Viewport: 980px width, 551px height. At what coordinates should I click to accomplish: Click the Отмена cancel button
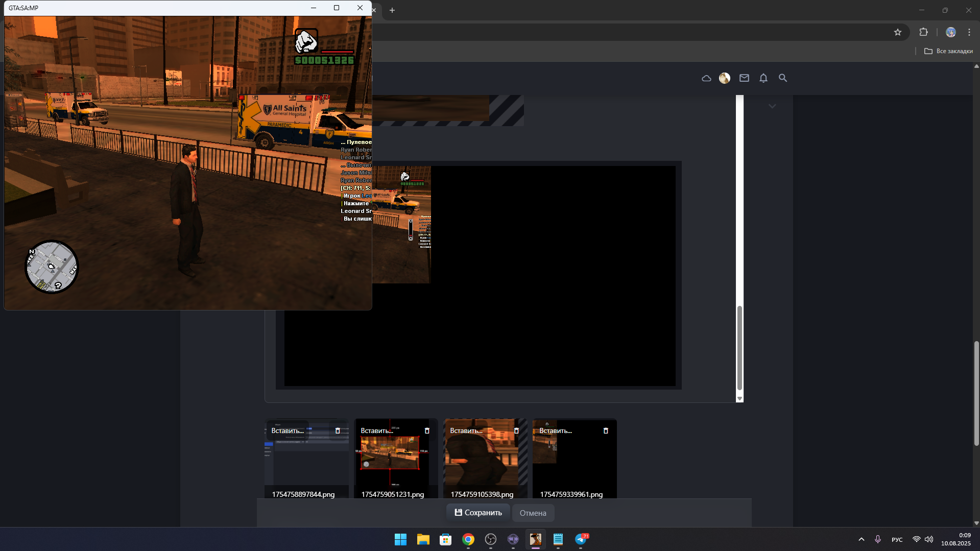(x=533, y=513)
